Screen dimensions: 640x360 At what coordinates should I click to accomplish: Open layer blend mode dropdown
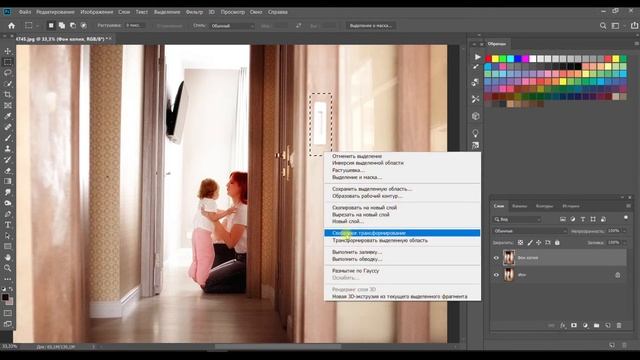tap(530, 231)
